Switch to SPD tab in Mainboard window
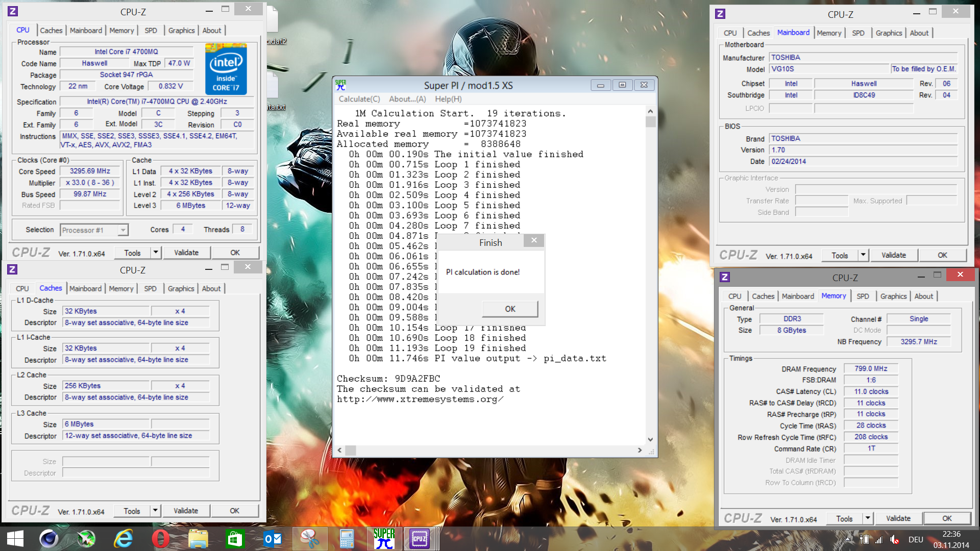The width and height of the screenshot is (980, 551). pos(858,33)
